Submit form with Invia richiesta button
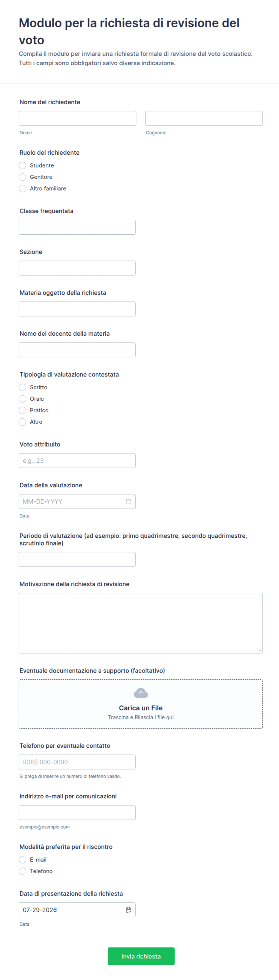Viewport: 279px width, 980px height. point(141,956)
